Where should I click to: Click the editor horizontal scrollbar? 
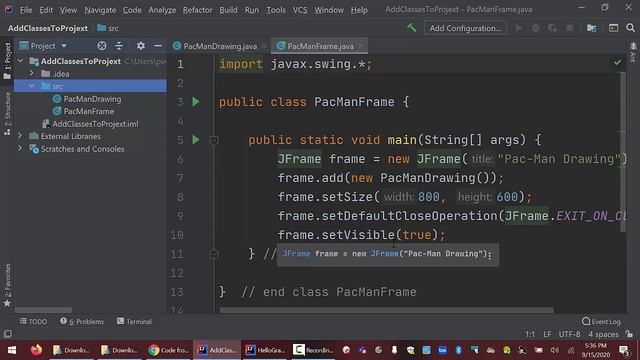point(386,310)
